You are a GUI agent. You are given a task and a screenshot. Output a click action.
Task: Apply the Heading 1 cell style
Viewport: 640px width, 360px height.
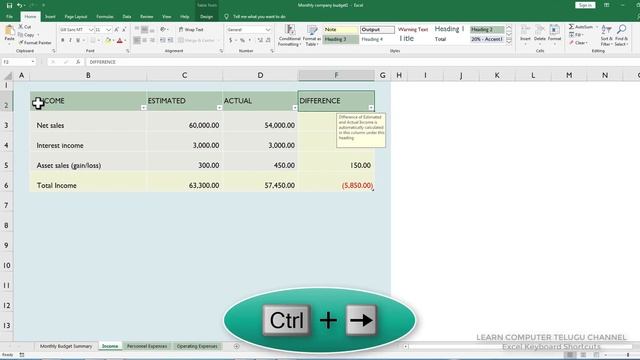[449, 29]
